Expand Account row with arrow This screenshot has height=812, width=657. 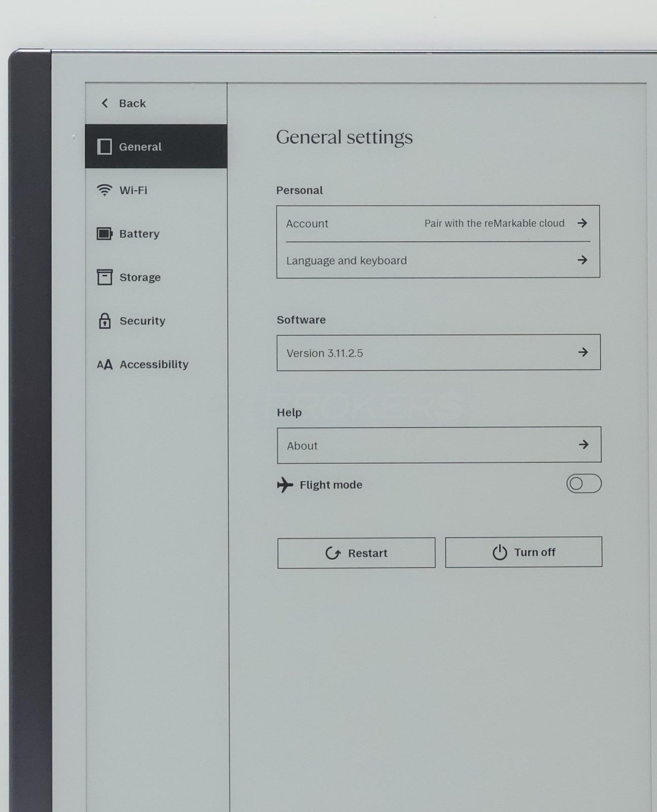coord(582,223)
